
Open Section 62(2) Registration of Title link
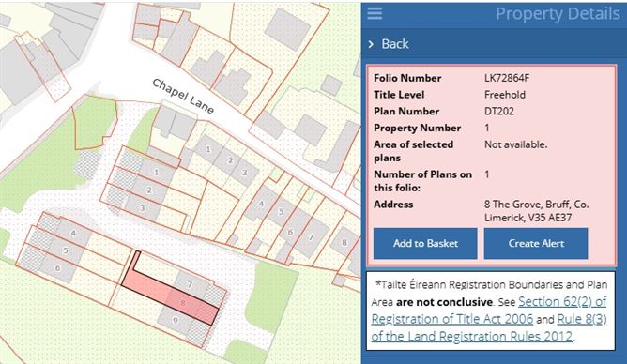coord(489,311)
